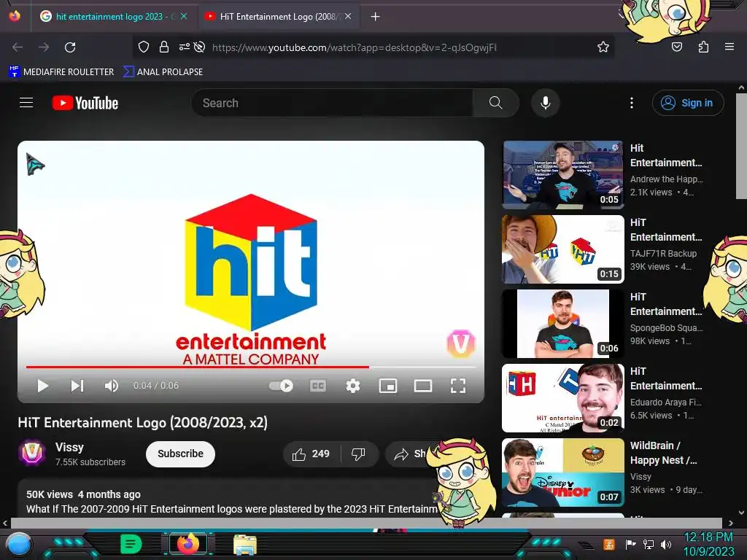This screenshot has height=560, width=747.
Task: Click the autoplay blocked icon in the address bar
Action: [x=200, y=47]
